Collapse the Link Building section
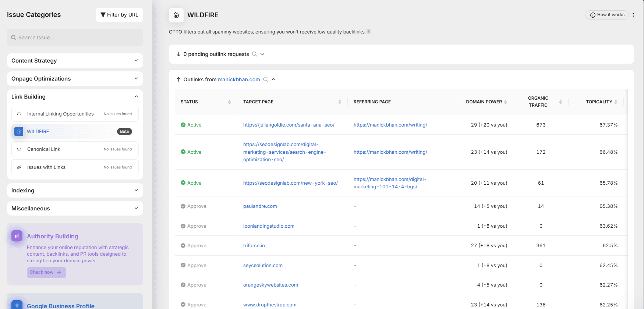 coord(136,97)
